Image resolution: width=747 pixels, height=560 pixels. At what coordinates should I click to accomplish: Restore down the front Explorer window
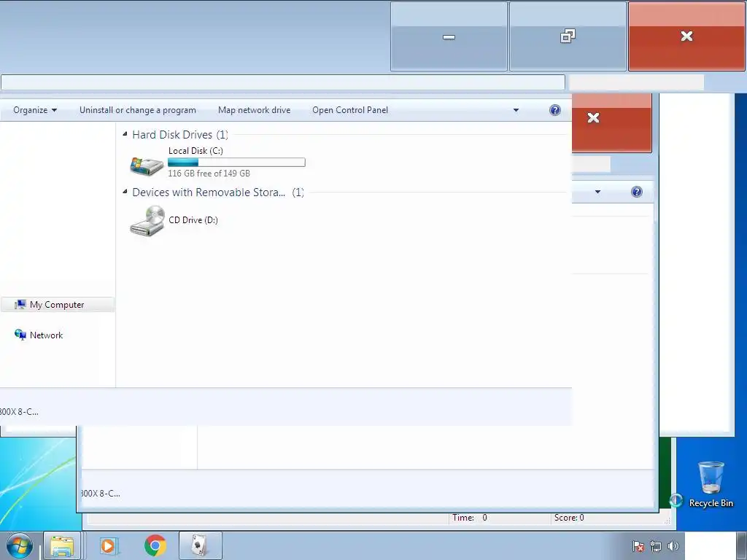tap(568, 36)
